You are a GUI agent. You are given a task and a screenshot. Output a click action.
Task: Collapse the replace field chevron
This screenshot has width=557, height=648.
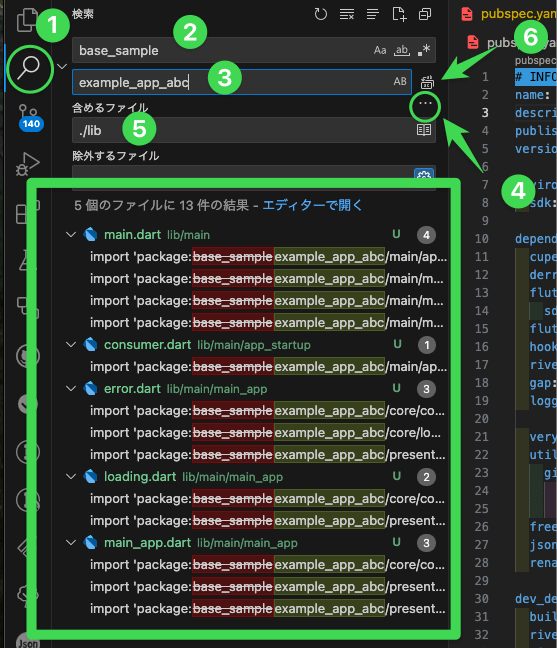62,66
